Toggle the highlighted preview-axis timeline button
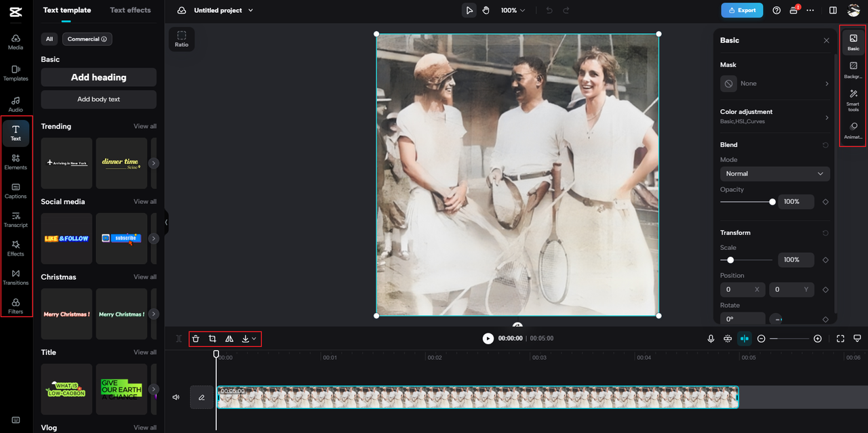 click(x=745, y=338)
